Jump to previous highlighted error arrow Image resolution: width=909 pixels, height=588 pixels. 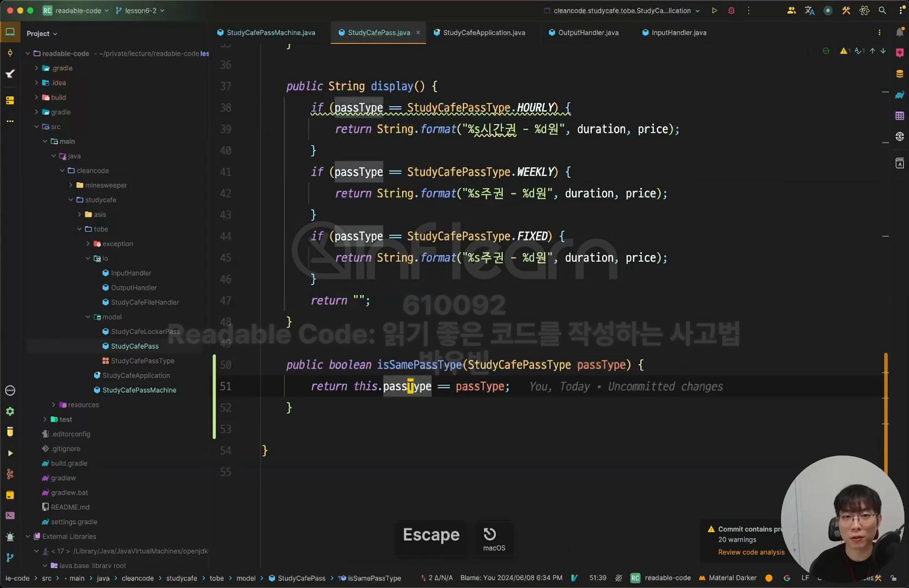coord(873,51)
